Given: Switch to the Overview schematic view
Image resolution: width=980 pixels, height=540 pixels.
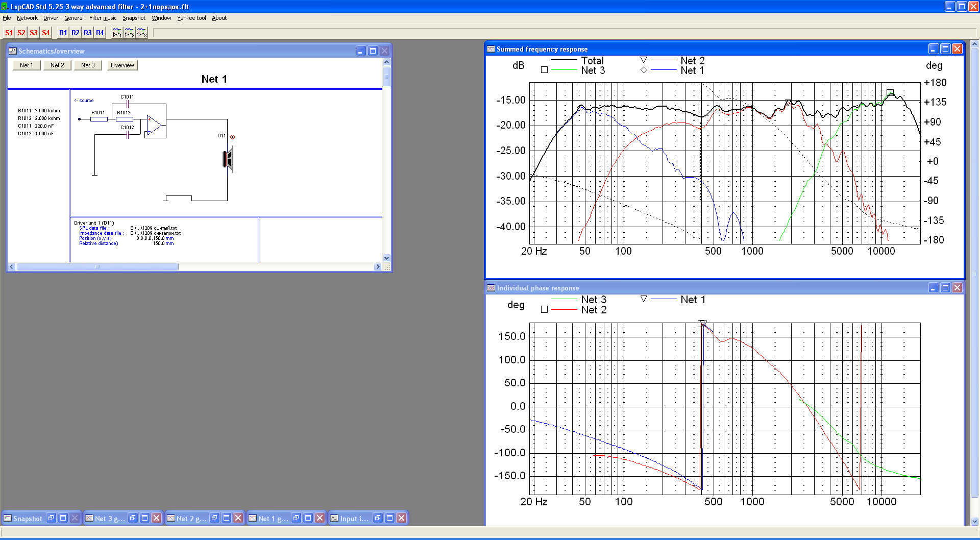Looking at the screenshot, I should point(122,65).
